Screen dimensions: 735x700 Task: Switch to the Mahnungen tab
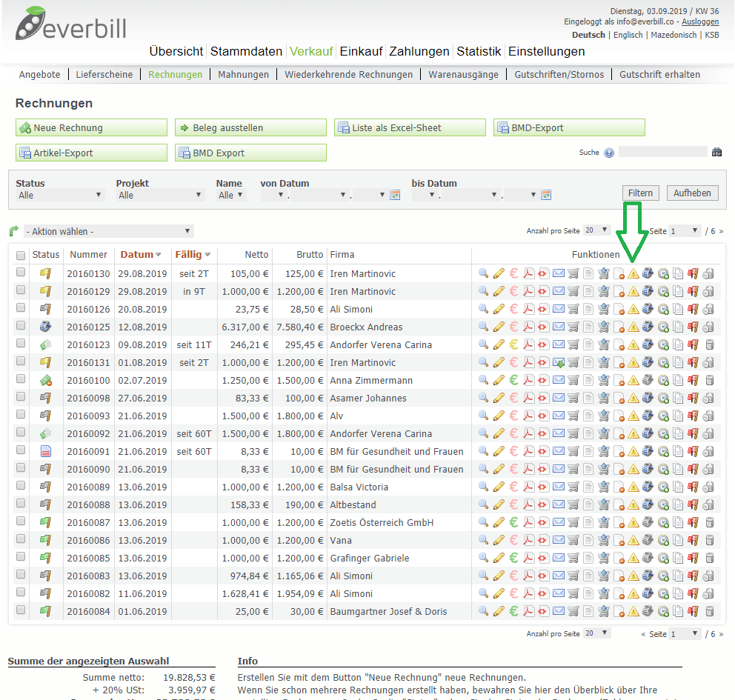(x=243, y=75)
